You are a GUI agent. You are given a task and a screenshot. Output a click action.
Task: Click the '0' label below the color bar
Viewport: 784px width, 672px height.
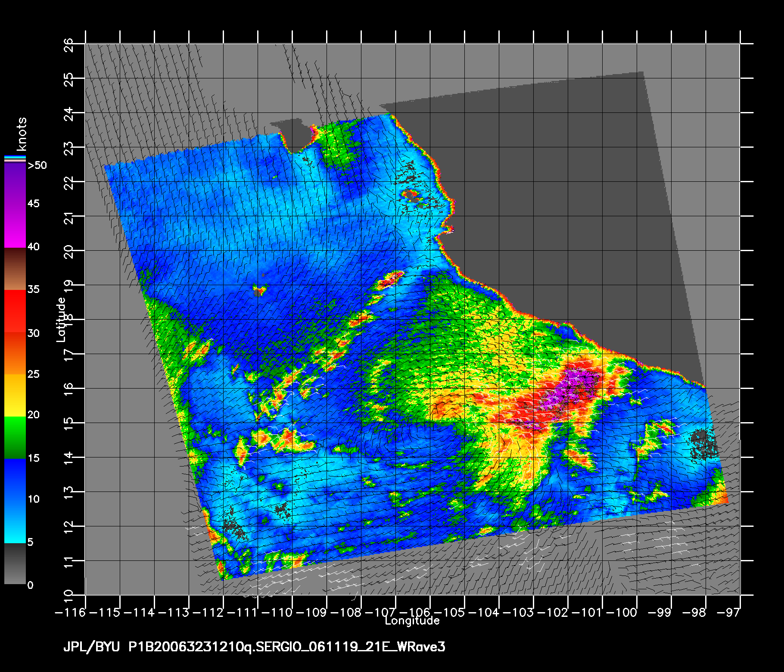[x=30, y=585]
